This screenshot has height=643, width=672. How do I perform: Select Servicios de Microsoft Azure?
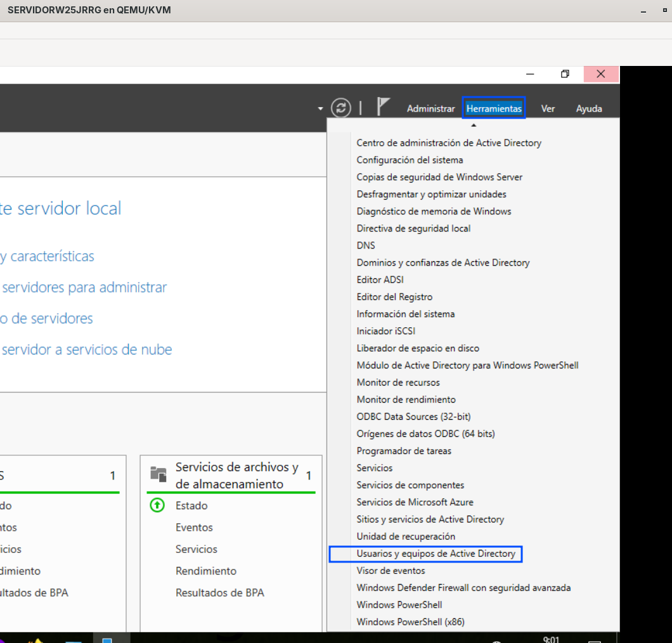[x=415, y=502]
